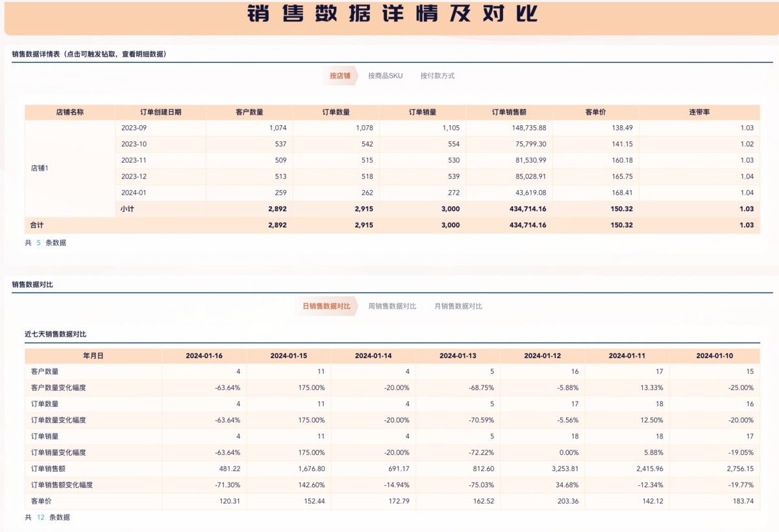This screenshot has height=532, width=779.
Task: Click sales amount 85,028.91
Action: tap(531, 176)
